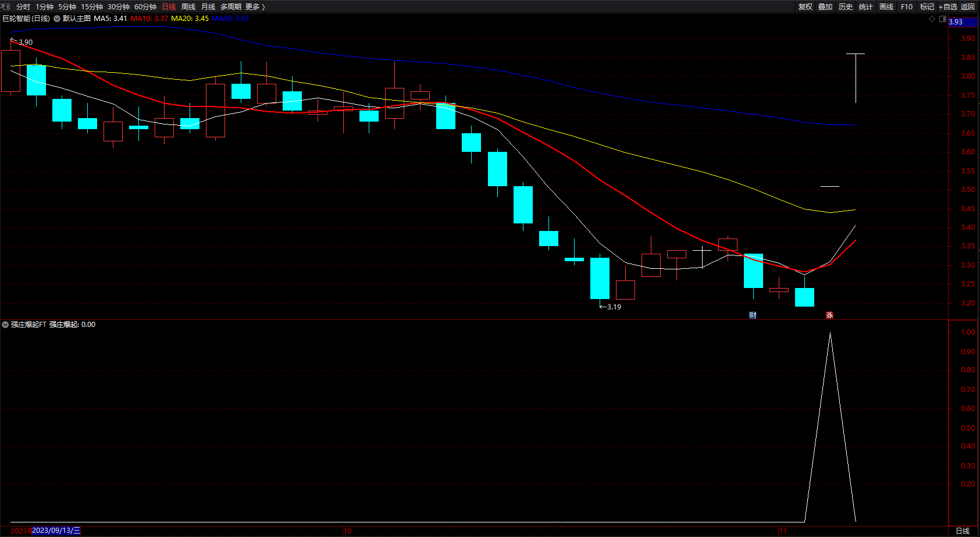Select the 1分钟 period tab
This screenshot has height=537, width=980.
pos(44,7)
